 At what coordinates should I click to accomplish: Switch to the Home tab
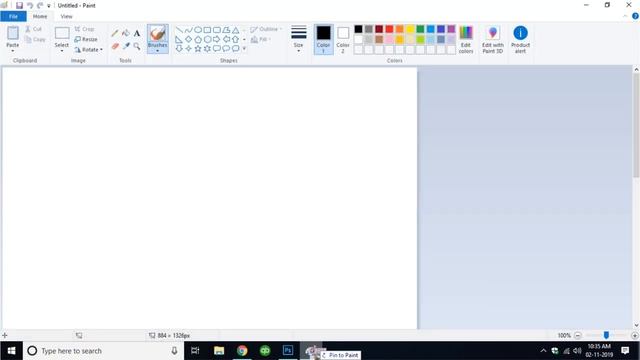click(40, 16)
